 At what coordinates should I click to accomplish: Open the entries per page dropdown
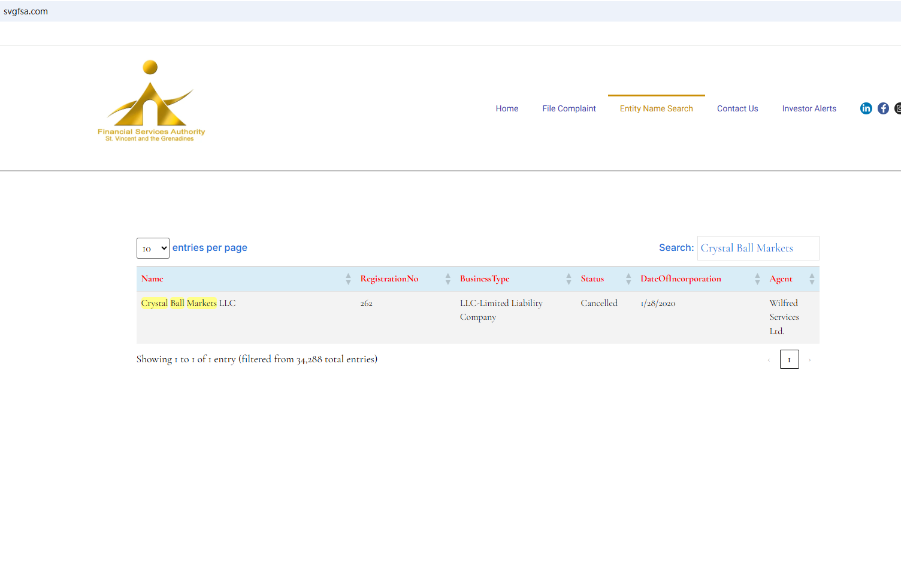click(153, 248)
